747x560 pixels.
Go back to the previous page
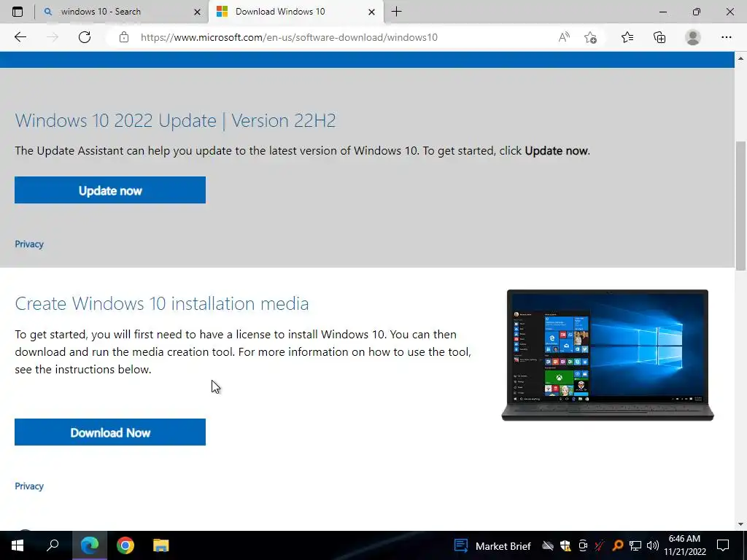pos(20,37)
